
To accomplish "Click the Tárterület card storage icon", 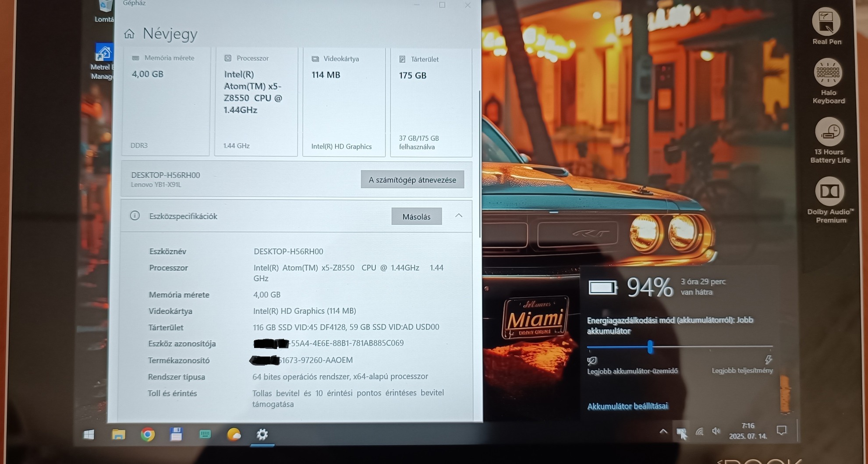I will [402, 59].
